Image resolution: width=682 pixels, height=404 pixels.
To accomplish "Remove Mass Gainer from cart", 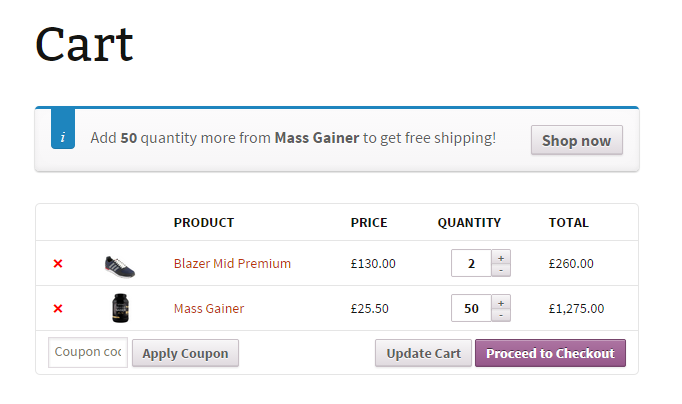I will coord(57,309).
